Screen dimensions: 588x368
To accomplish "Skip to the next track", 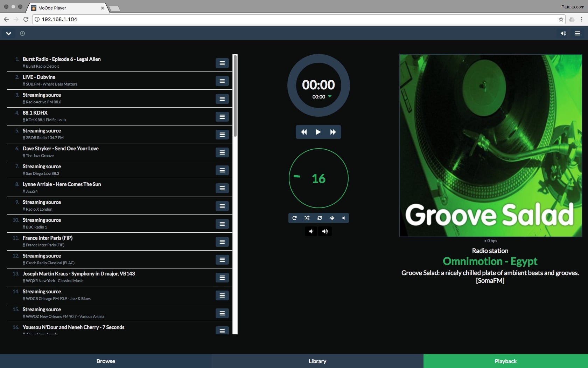I will [x=333, y=132].
